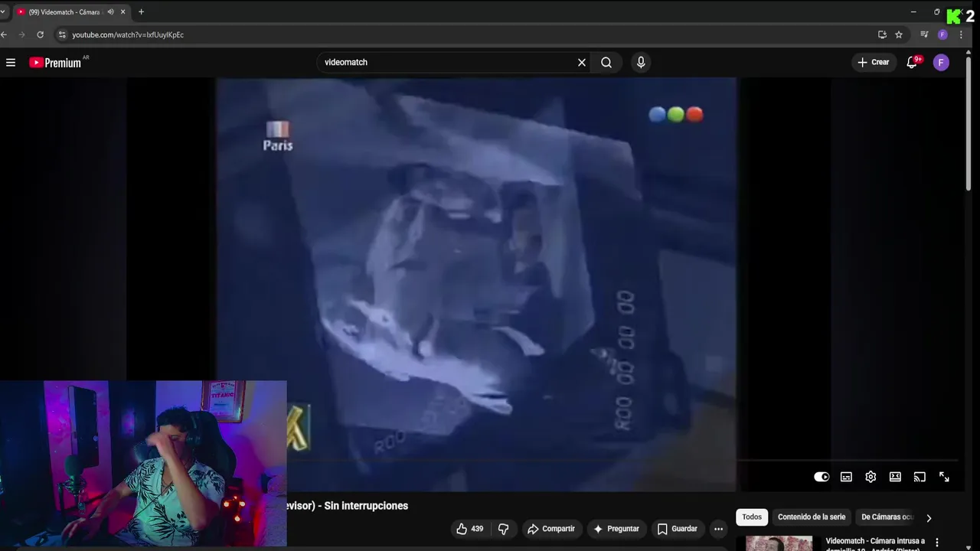Open the YouTube hamburger guide menu
This screenshot has height=551, width=980.
point(11,63)
